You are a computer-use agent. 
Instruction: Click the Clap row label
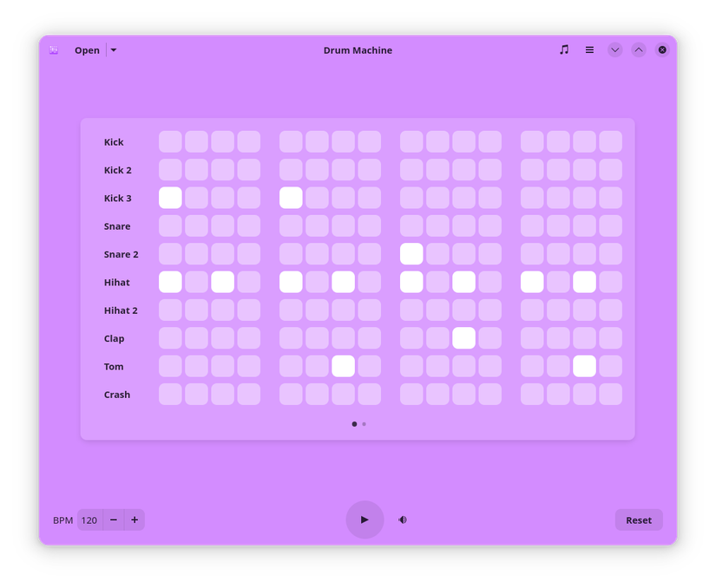pos(115,338)
